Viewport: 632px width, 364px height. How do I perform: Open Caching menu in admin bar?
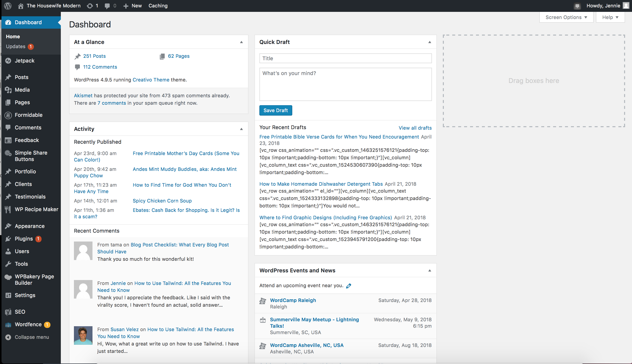click(x=158, y=6)
